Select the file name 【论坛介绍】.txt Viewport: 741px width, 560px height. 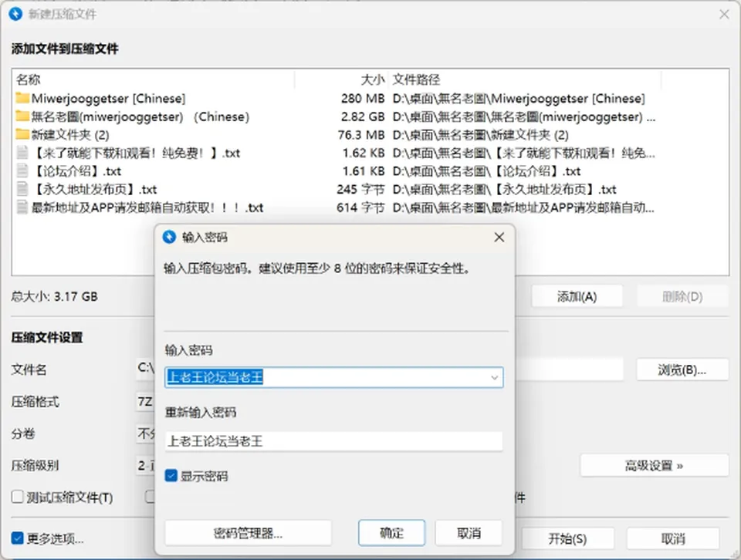(x=76, y=171)
